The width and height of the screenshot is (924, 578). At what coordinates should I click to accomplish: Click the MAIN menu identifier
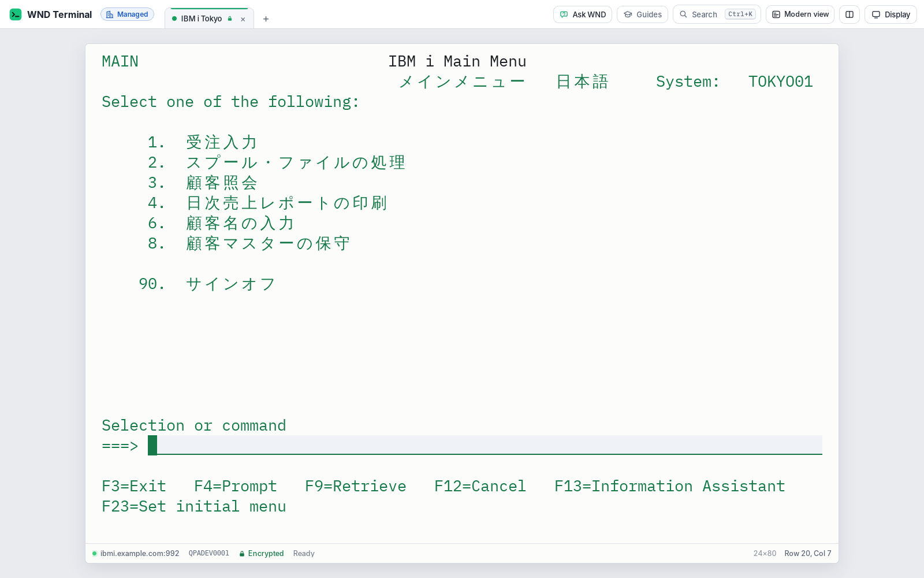coord(120,61)
